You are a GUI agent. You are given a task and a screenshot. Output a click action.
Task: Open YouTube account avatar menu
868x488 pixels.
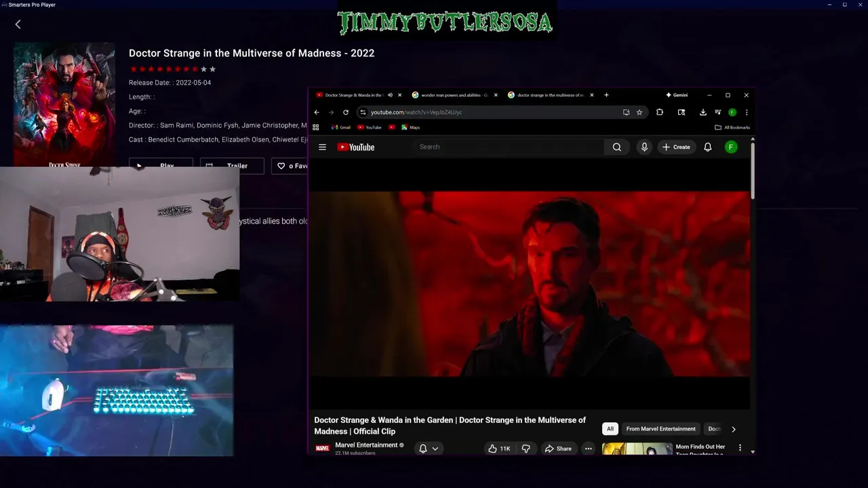point(731,147)
